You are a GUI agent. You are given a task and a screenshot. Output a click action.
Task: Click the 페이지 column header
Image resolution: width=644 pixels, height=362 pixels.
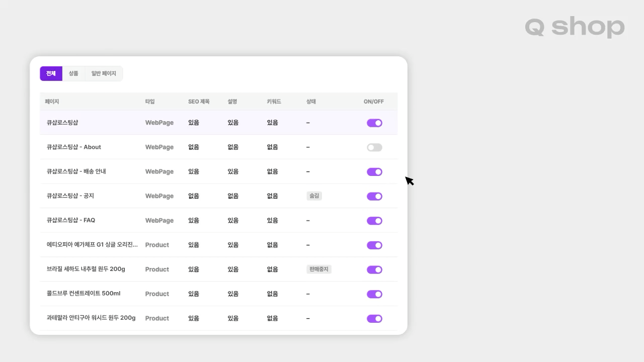(52, 102)
